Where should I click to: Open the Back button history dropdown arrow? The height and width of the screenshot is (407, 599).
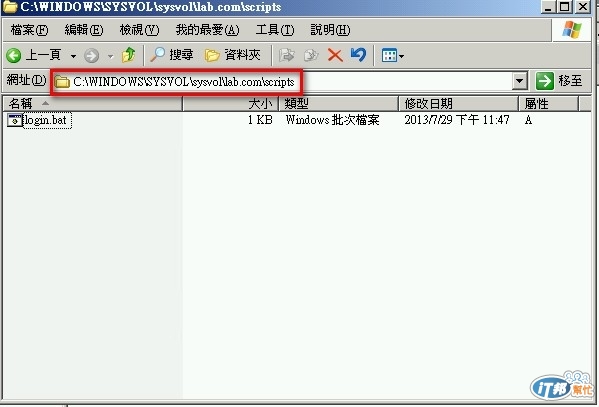(73, 56)
